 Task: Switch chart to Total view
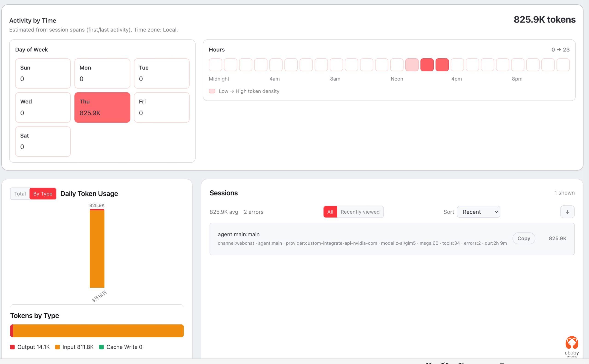coord(20,194)
